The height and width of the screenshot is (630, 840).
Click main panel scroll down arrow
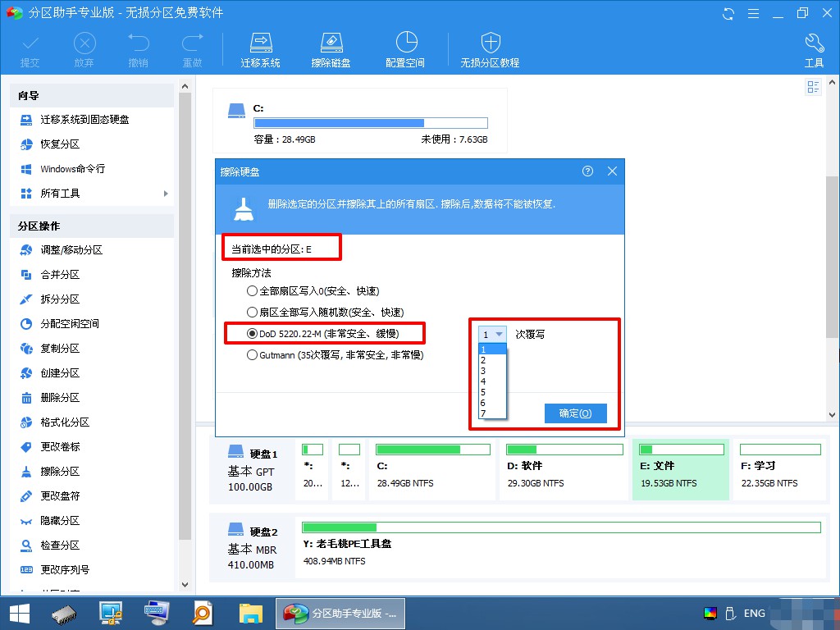(x=832, y=414)
